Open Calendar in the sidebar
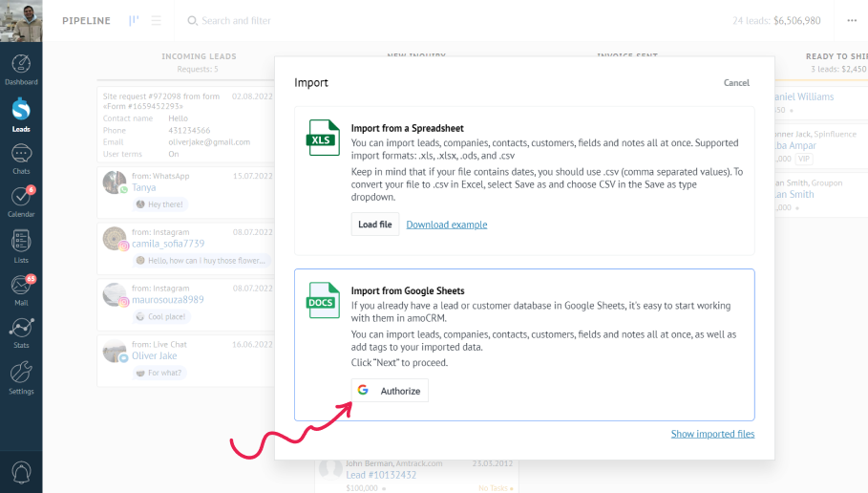The image size is (868, 493). point(21,202)
